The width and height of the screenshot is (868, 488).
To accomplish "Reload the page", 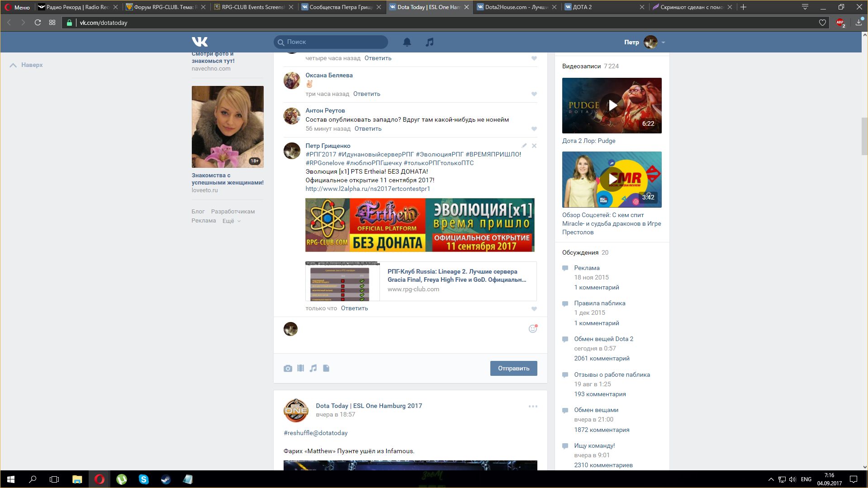I will [38, 23].
